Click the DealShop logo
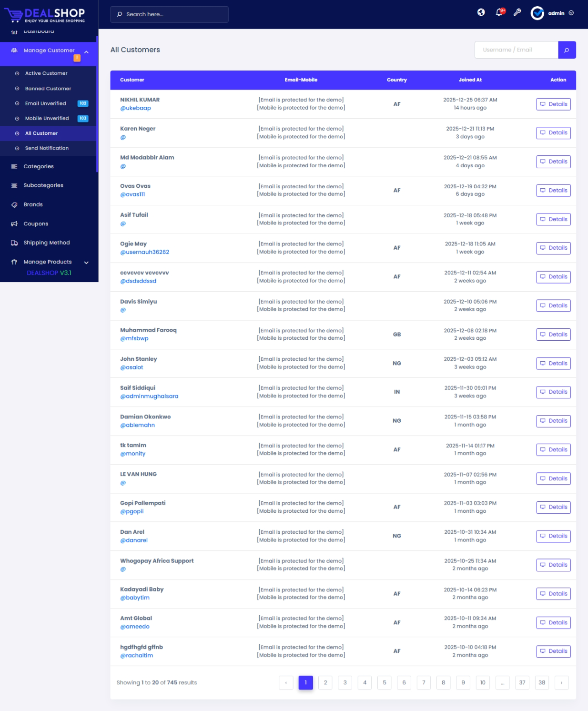Screen dimensions: 588x711 click(x=45, y=15)
